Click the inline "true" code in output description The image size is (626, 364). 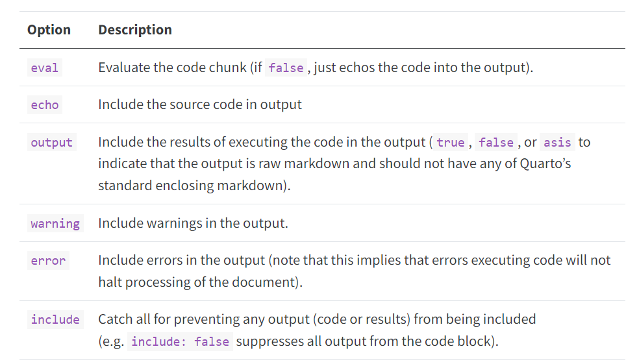(x=450, y=142)
